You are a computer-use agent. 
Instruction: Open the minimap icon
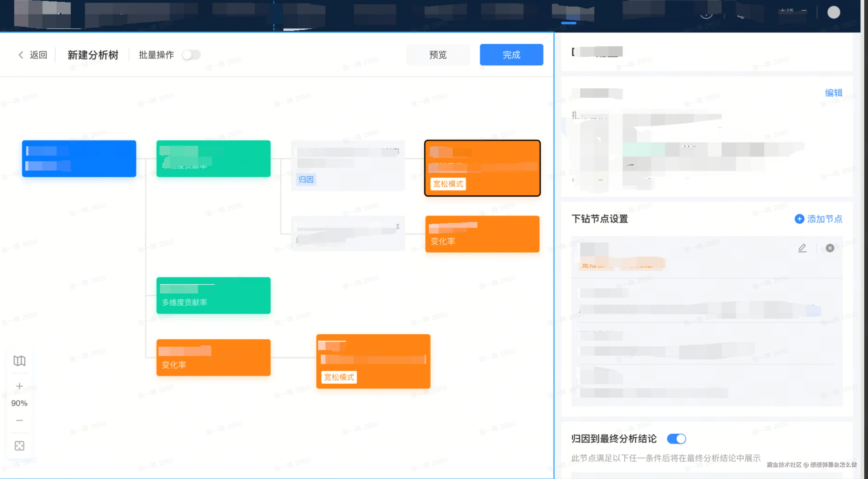pyautogui.click(x=19, y=361)
